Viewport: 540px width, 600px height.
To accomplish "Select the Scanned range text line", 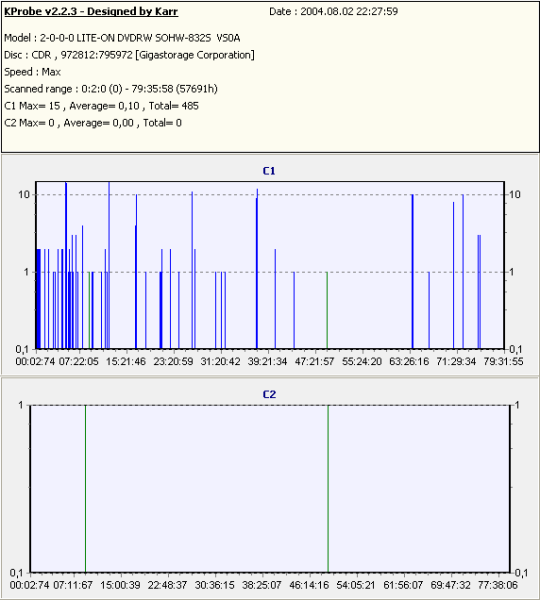I will pos(111,89).
